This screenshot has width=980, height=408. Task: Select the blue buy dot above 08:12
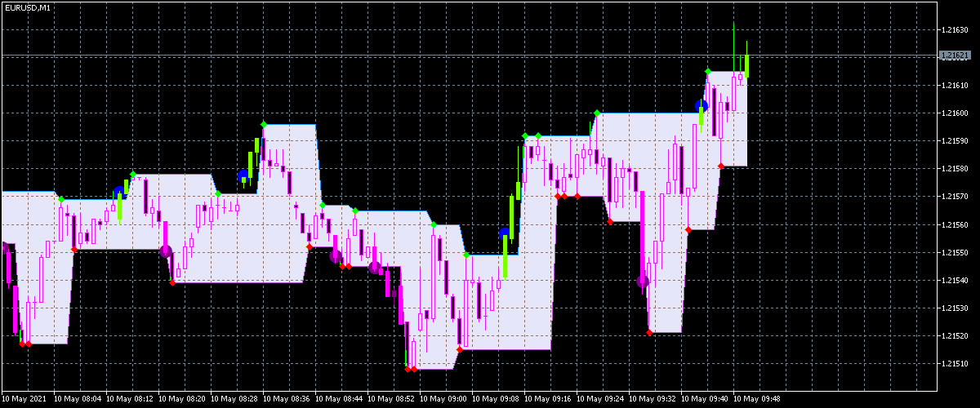pos(119,192)
